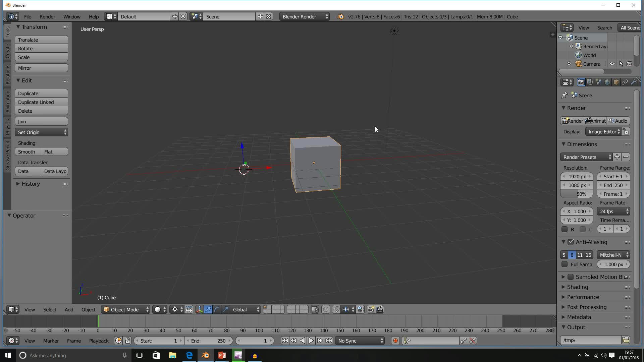Click the Duplicate Linked button
644x362 pixels.
41,102
